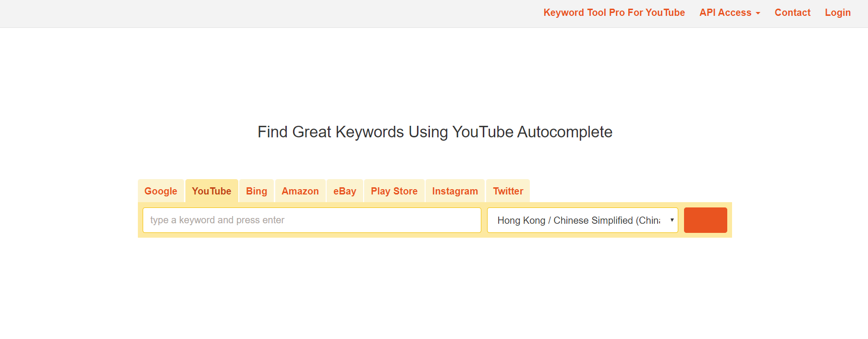Switch to the Twitter tab
The width and height of the screenshot is (868, 339).
pyautogui.click(x=508, y=191)
